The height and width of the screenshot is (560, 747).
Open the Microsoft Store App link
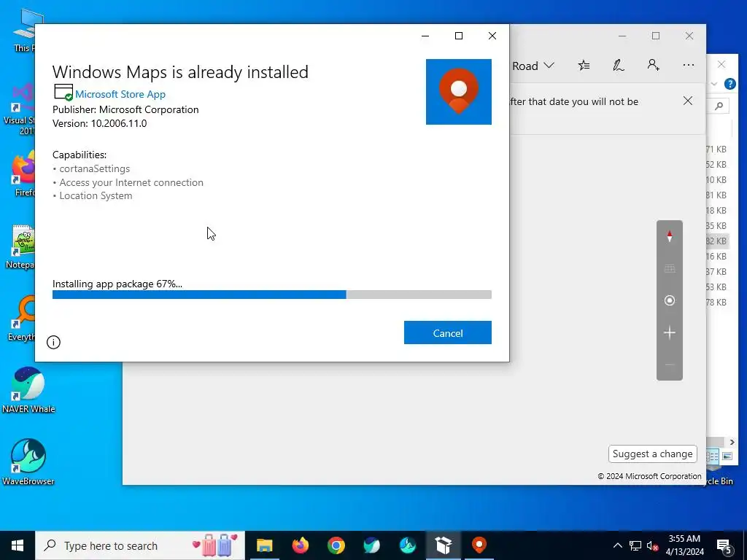pos(120,94)
